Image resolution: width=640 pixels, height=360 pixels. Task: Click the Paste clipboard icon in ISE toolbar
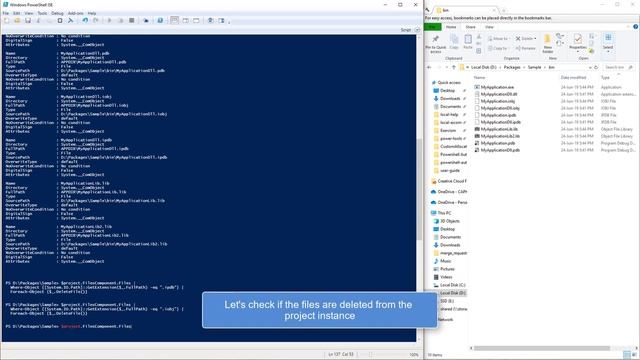coord(60,20)
